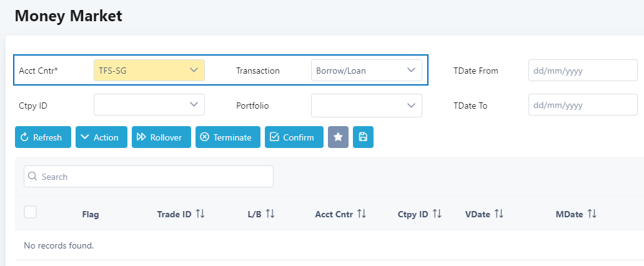Sort by Acct Cntr column arrows
The width and height of the screenshot is (644, 266).
point(361,214)
